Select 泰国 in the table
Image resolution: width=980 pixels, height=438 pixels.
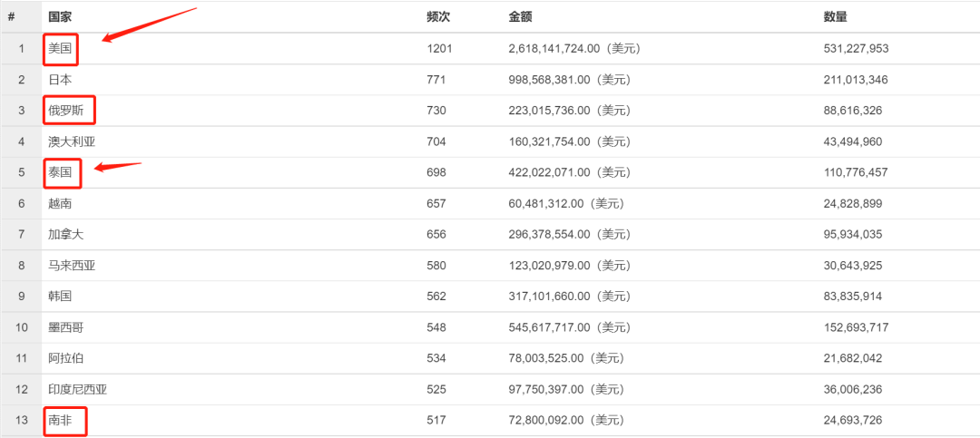[60, 172]
